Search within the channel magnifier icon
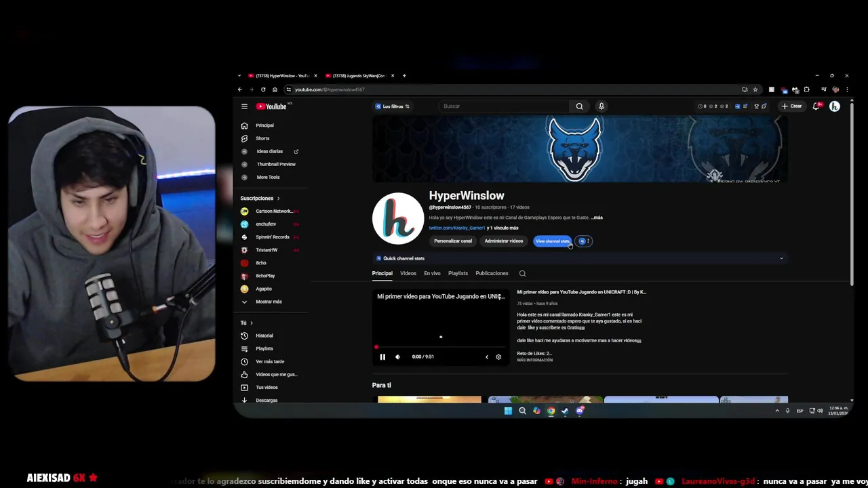The image size is (868, 488). coord(522,273)
